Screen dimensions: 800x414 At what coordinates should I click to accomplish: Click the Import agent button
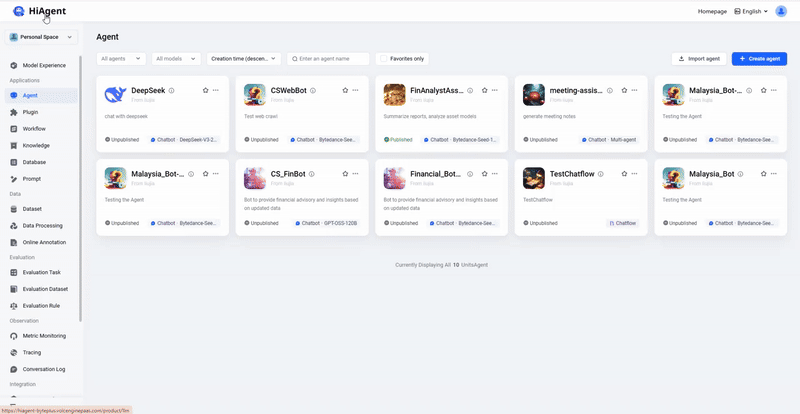click(x=699, y=59)
